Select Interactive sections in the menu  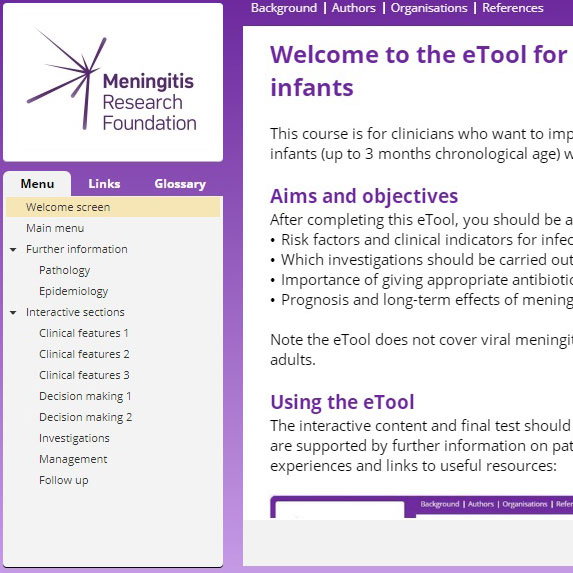75,312
